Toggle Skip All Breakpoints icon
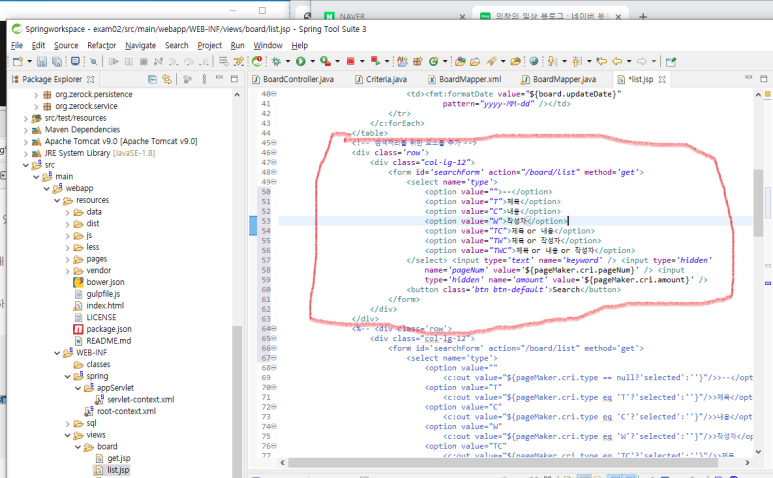This screenshot has height=478, width=773. coord(93,62)
